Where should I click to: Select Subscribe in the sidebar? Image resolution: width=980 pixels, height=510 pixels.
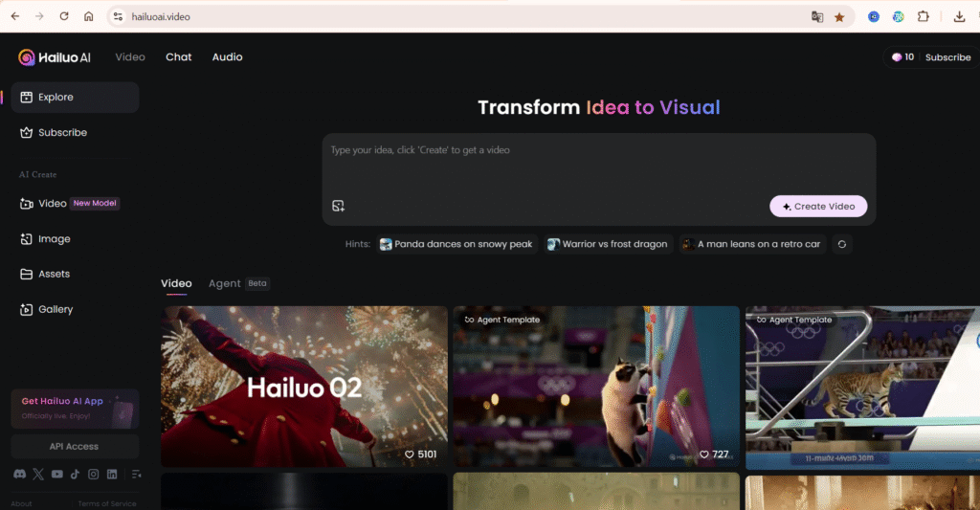coord(75,132)
